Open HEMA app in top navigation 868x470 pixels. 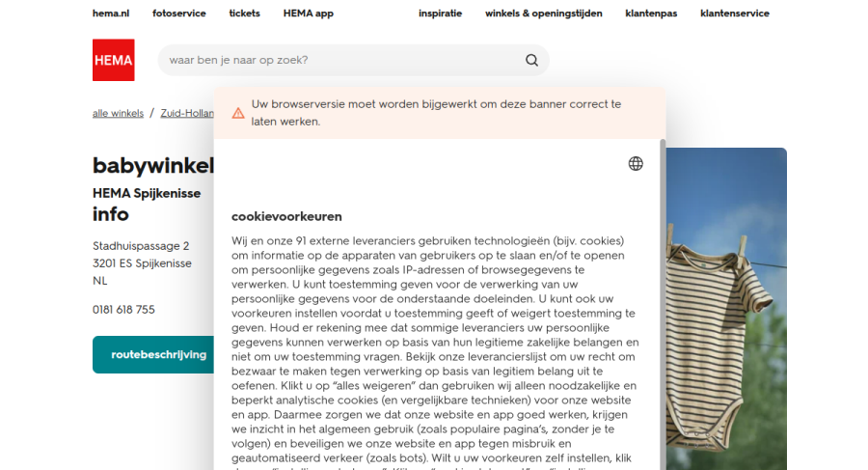click(309, 14)
